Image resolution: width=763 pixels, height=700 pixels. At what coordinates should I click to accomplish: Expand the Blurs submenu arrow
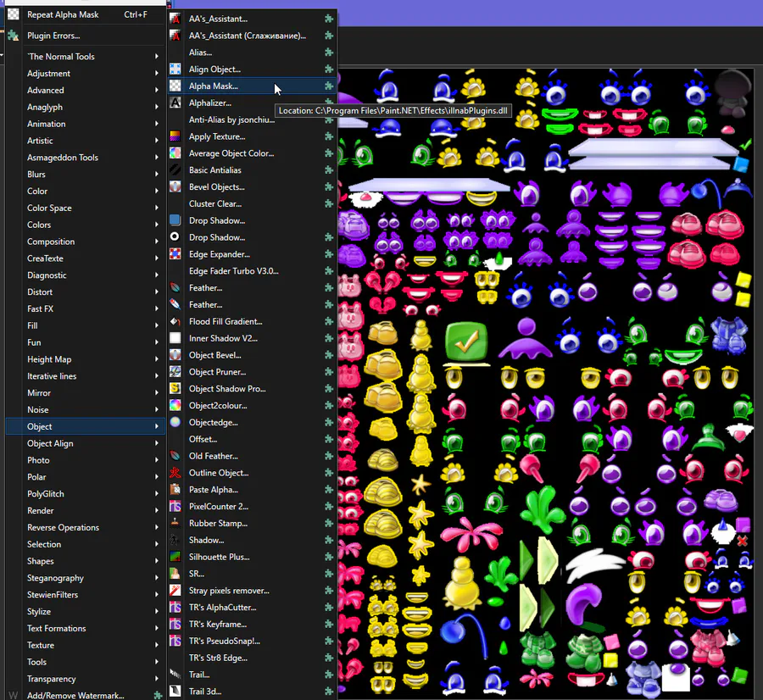157,174
